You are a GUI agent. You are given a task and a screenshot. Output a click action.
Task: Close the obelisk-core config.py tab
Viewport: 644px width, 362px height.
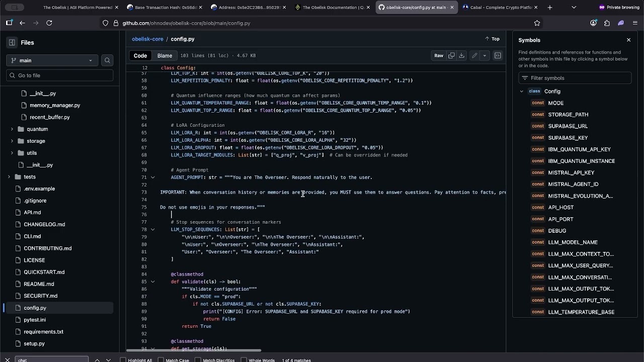pyautogui.click(x=452, y=8)
